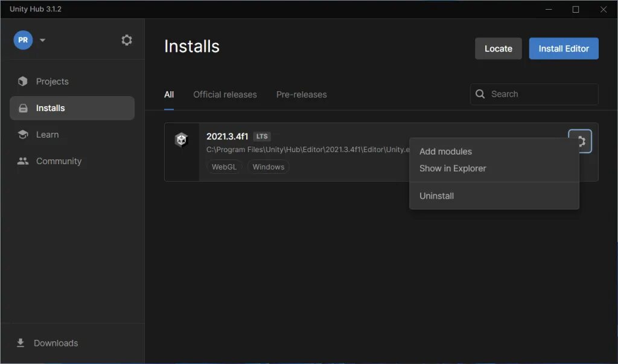618x364 pixels.
Task: Click the editor install path text
Action: click(x=308, y=150)
